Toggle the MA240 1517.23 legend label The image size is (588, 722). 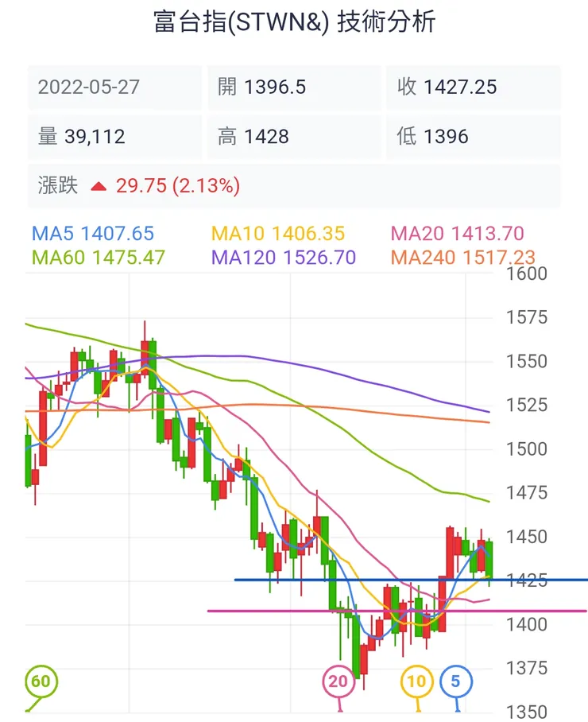pos(463,258)
